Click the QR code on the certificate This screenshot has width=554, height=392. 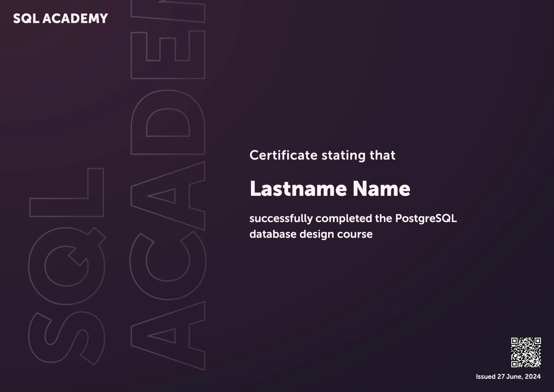tap(526, 352)
